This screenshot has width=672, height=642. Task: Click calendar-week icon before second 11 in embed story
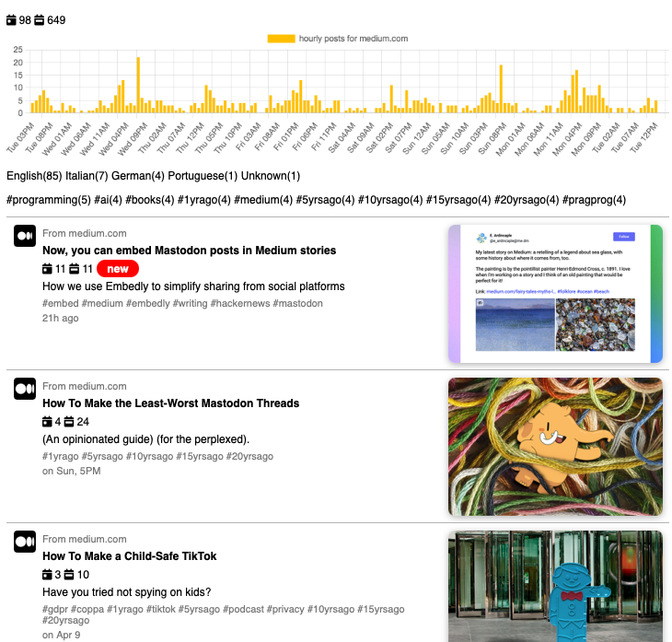pyautogui.click(x=75, y=269)
